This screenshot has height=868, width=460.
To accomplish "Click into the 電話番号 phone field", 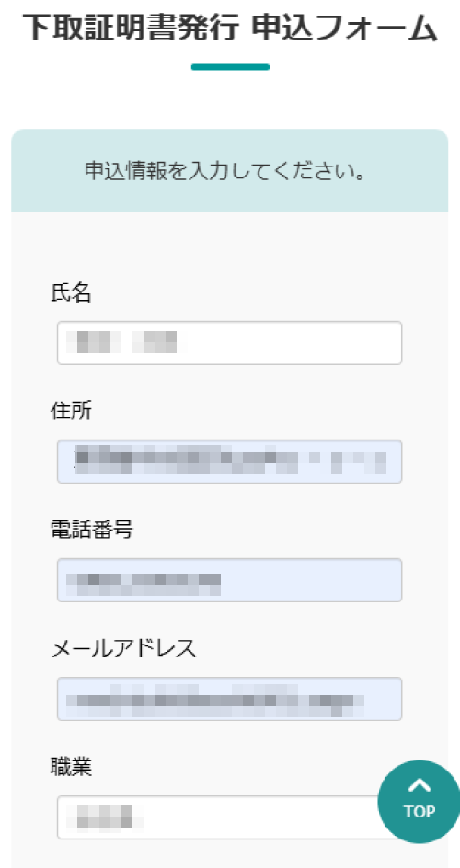I will tap(230, 580).
